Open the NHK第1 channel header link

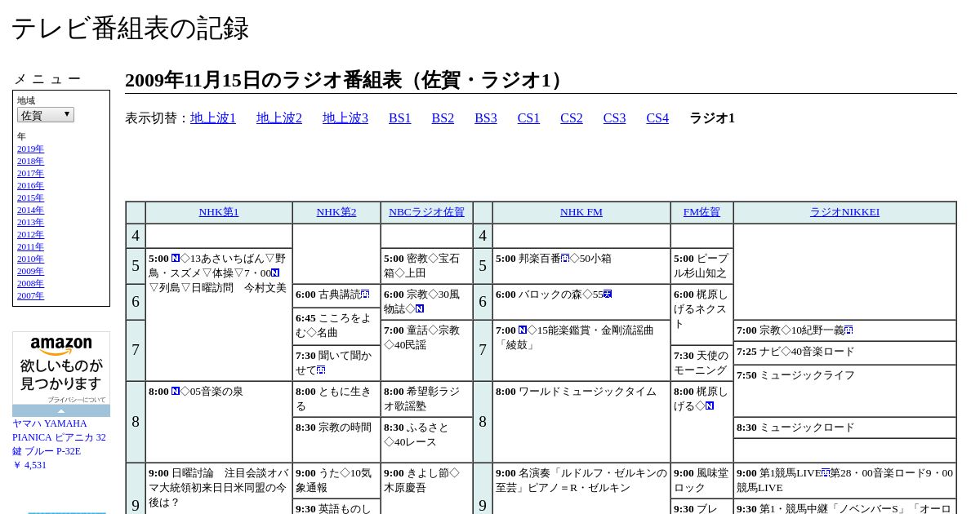(x=219, y=212)
